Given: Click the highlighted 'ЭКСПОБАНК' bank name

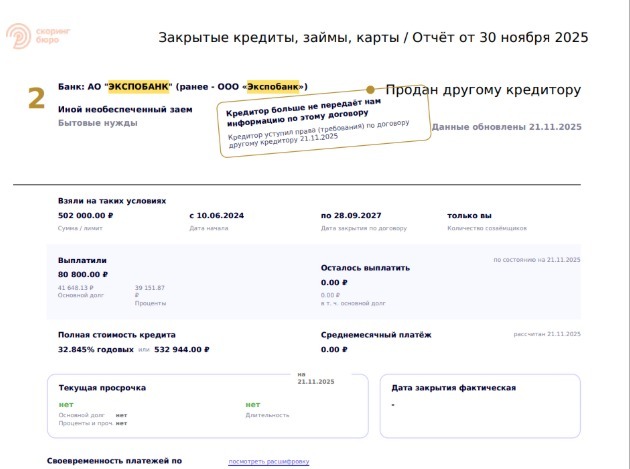Looking at the screenshot, I should tap(140, 86).
